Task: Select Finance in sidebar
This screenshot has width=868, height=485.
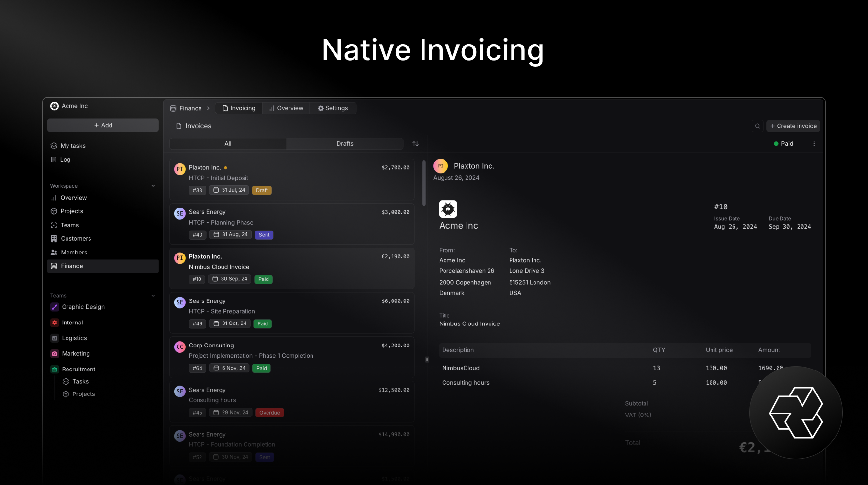Action: tap(103, 266)
